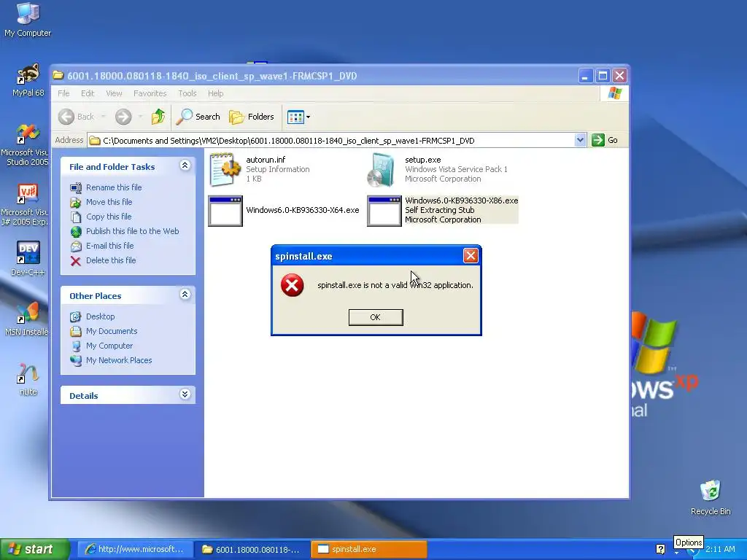Image resolution: width=747 pixels, height=560 pixels.
Task: Select MyPal 68 desktop shortcut
Action: tap(28, 80)
